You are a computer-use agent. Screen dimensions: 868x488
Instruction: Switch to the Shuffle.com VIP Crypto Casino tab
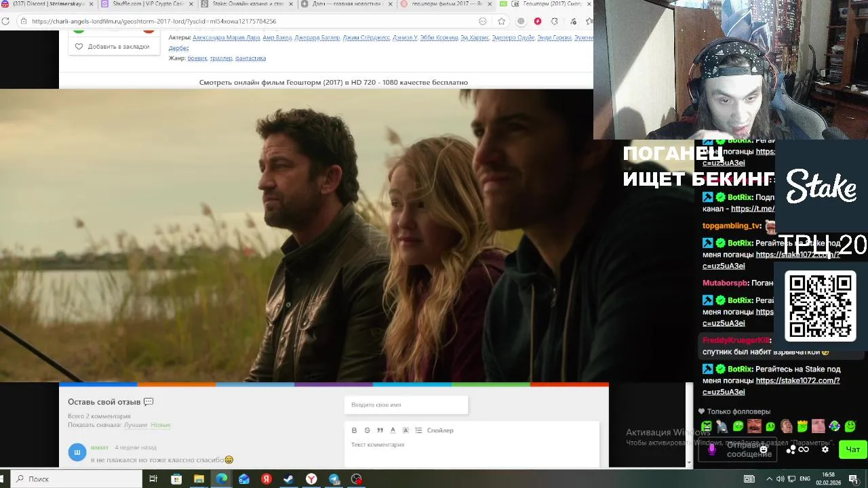click(146, 4)
